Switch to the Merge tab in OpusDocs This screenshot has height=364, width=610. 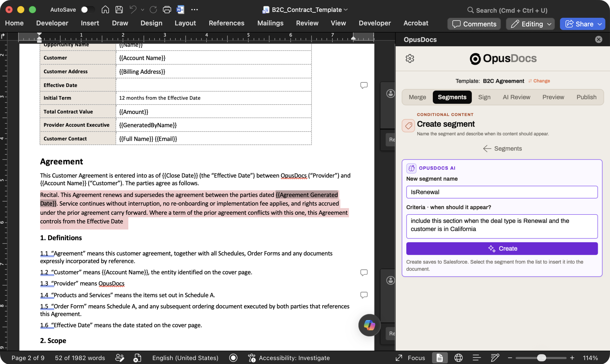(417, 97)
